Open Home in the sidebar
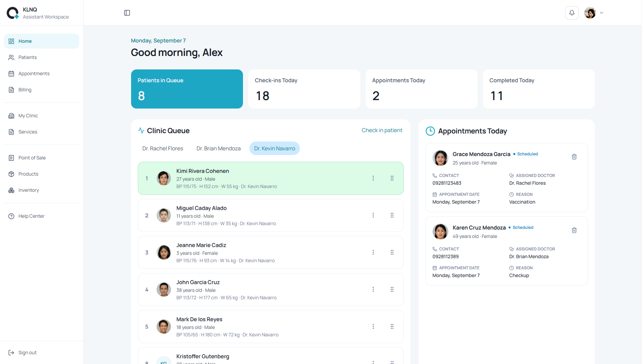 pyautogui.click(x=41, y=41)
